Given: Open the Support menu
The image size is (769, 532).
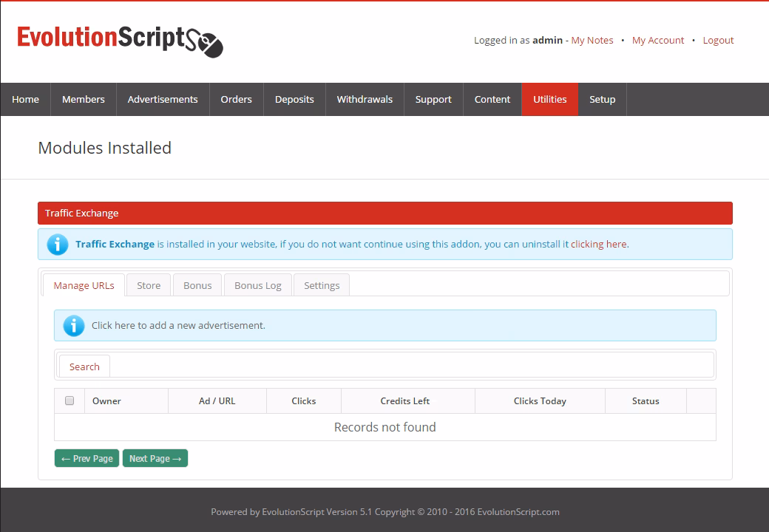Looking at the screenshot, I should point(433,100).
